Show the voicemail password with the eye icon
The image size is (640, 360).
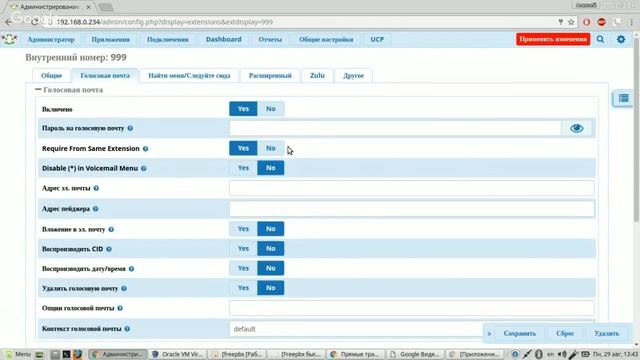click(x=576, y=128)
